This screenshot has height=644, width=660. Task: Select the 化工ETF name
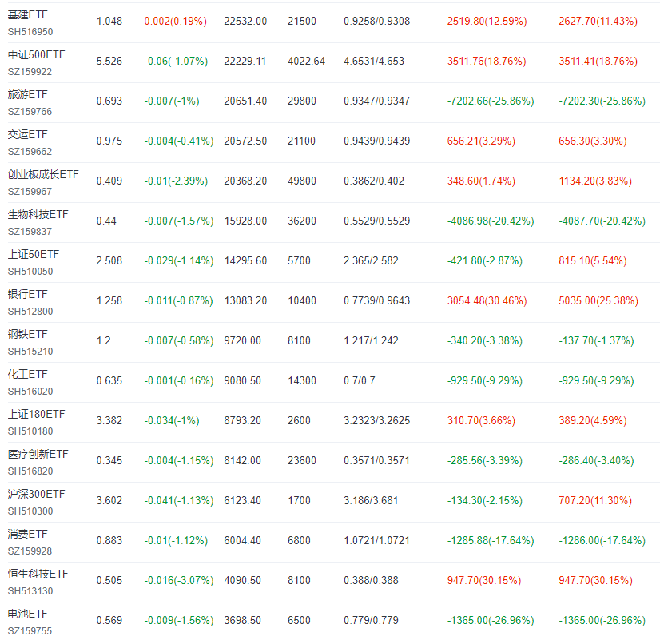(28, 374)
